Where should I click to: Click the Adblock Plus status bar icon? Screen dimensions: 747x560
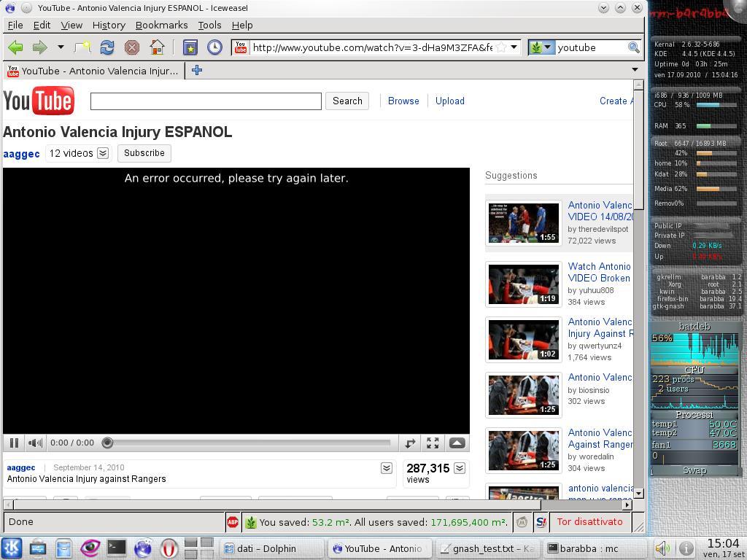tap(233, 522)
